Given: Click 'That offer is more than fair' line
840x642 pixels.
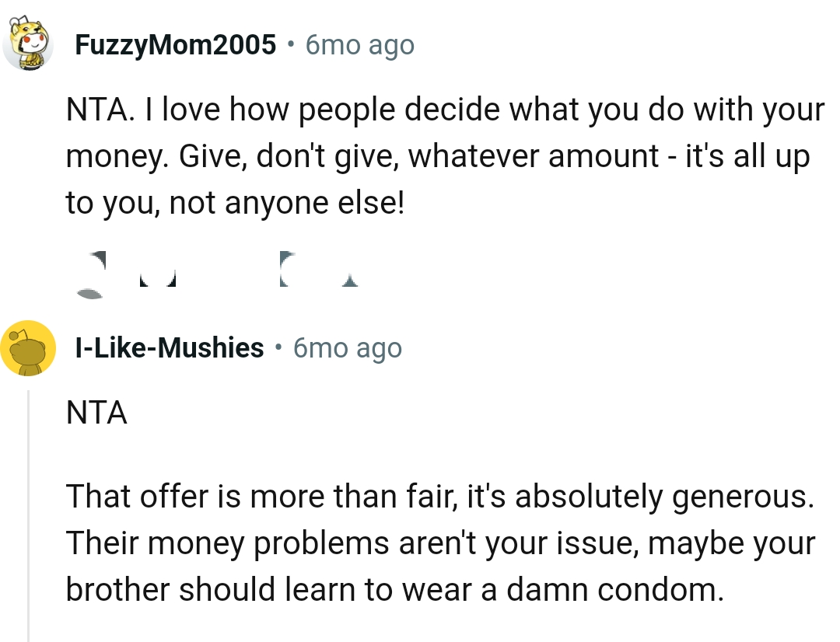Looking at the screenshot, I should 439,497.
